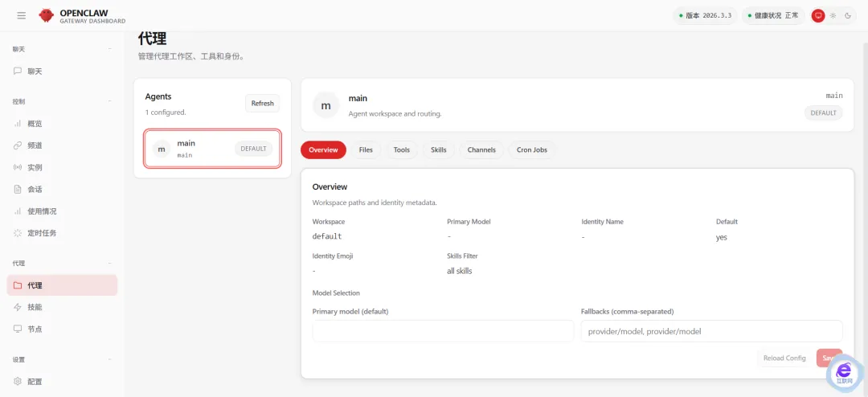
Task: Click the Refresh agents button
Action: coord(262,103)
